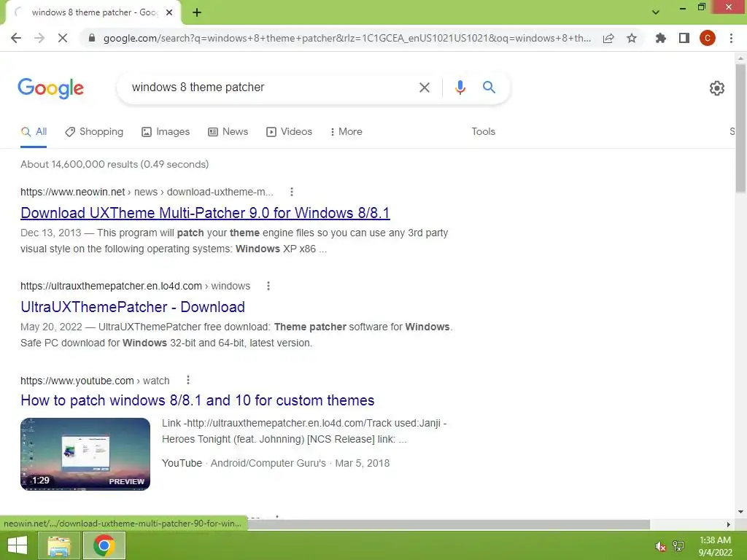Viewport: 747px width, 560px height.
Task: Click Chrome icon in taskbar
Action: pos(104,545)
